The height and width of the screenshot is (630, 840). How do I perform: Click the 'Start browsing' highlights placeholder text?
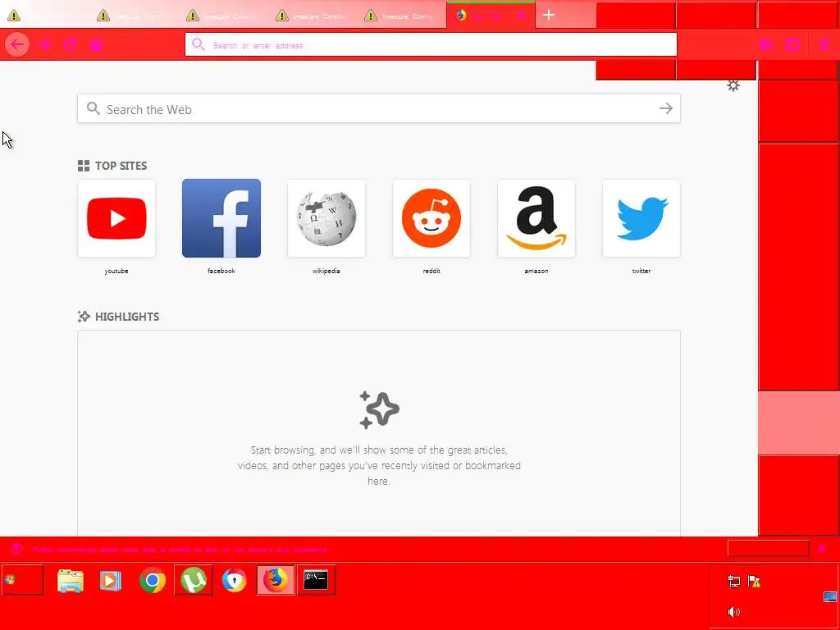379,465
